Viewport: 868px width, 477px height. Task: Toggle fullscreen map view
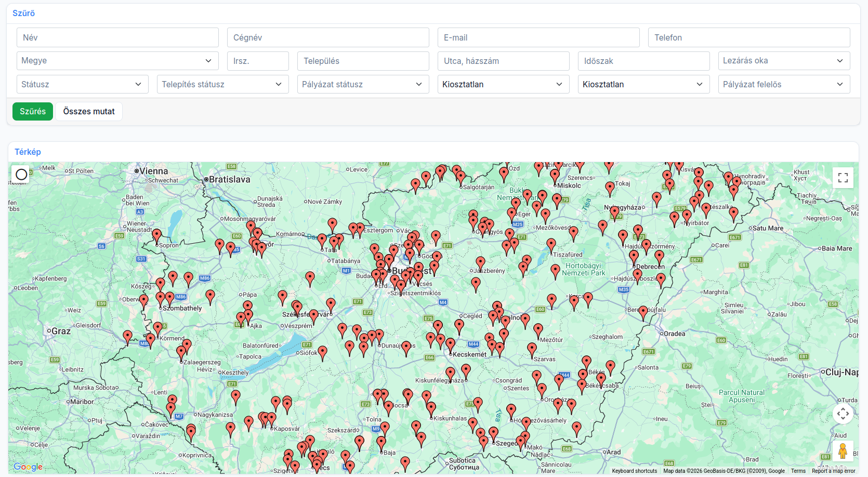click(843, 178)
